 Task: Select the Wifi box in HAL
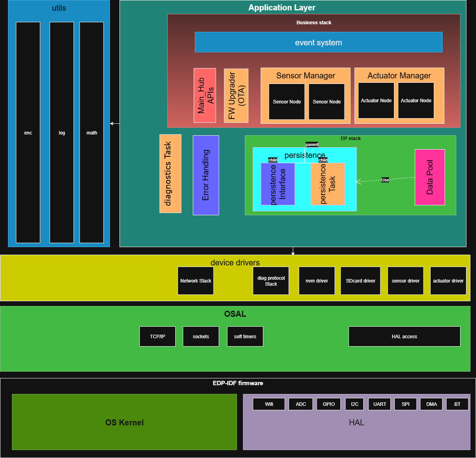point(269,404)
